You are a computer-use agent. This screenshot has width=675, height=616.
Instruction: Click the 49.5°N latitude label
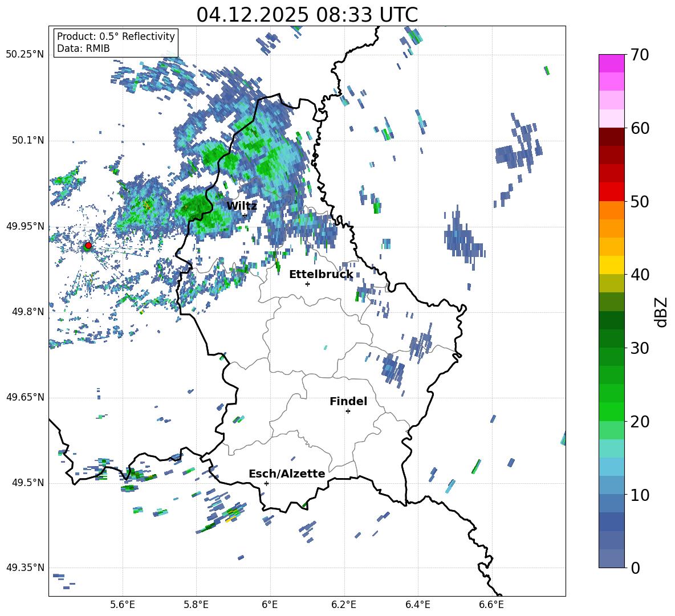(x=28, y=483)
